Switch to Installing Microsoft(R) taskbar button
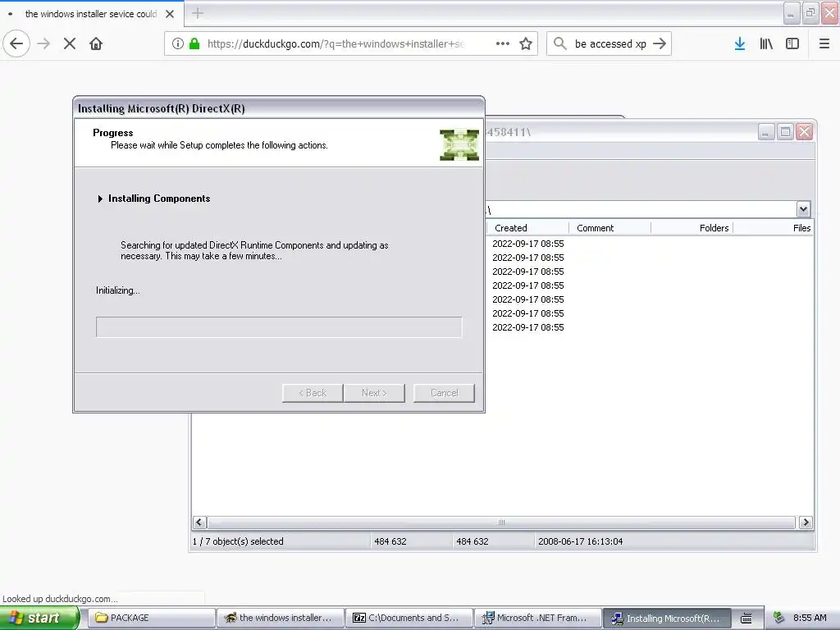The image size is (840, 630). [x=667, y=618]
